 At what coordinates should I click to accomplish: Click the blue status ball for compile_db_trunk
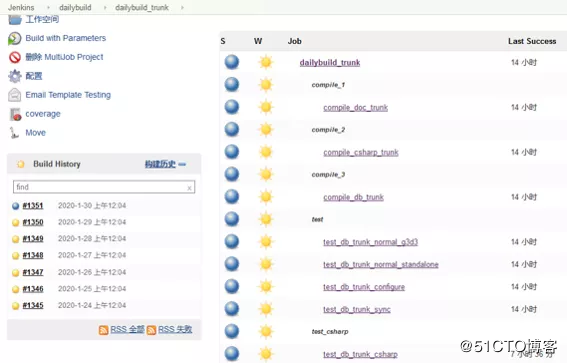pyautogui.click(x=232, y=197)
